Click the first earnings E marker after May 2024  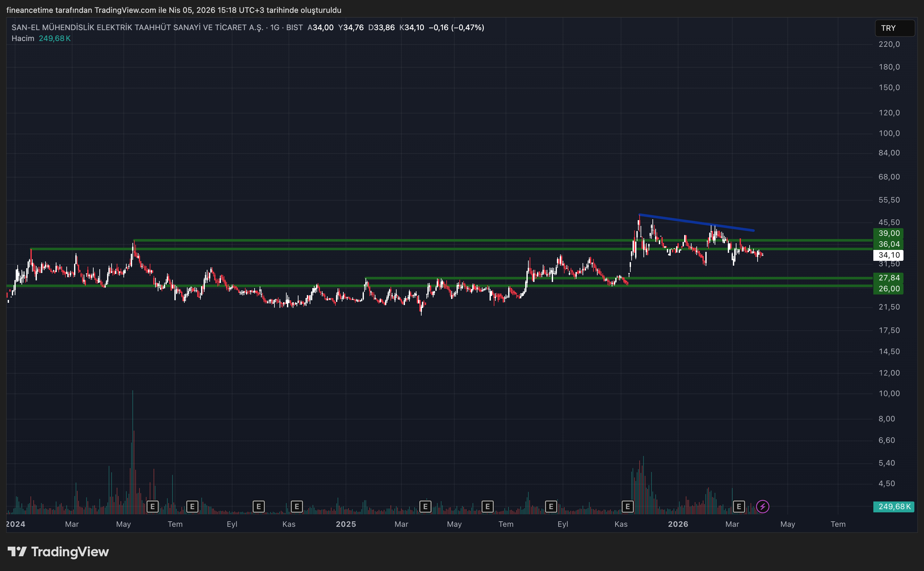(152, 506)
